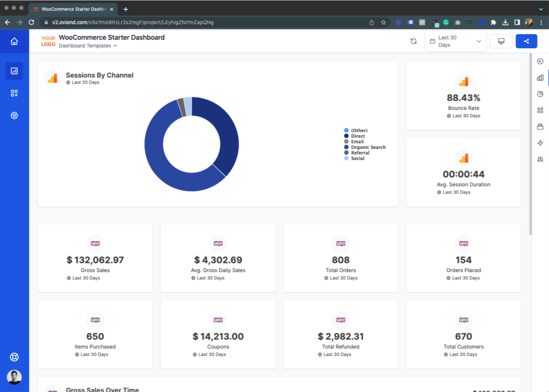Switch to the WooCommerce Starter Dashboard tab

pos(73,10)
